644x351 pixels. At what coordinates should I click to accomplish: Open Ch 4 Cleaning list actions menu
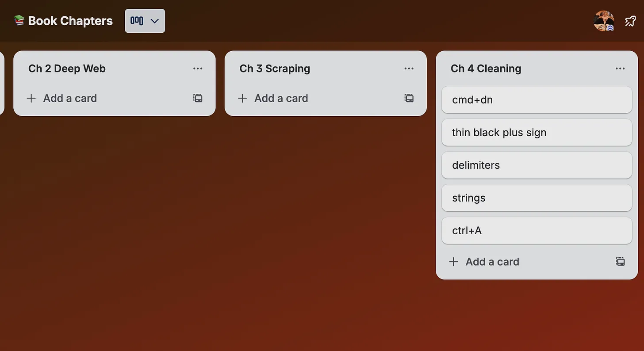click(x=620, y=69)
